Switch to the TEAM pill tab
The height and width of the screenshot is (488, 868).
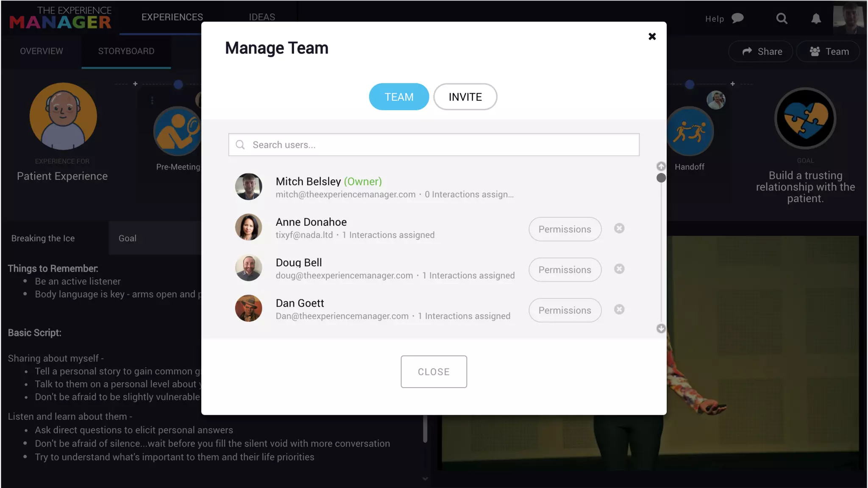399,97
